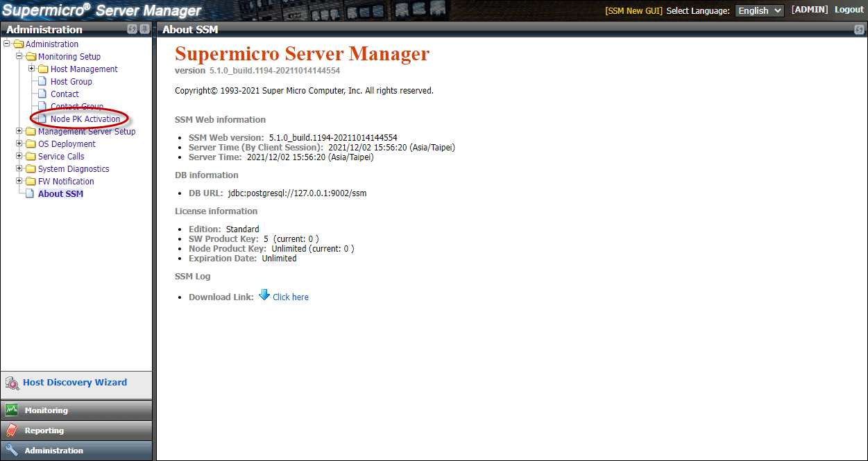The image size is (868, 461).
Task: Expand the Host Management tree node
Action: (32, 69)
